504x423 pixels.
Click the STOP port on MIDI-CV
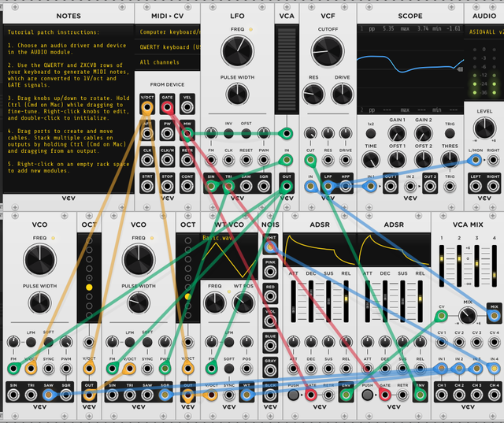167,186
